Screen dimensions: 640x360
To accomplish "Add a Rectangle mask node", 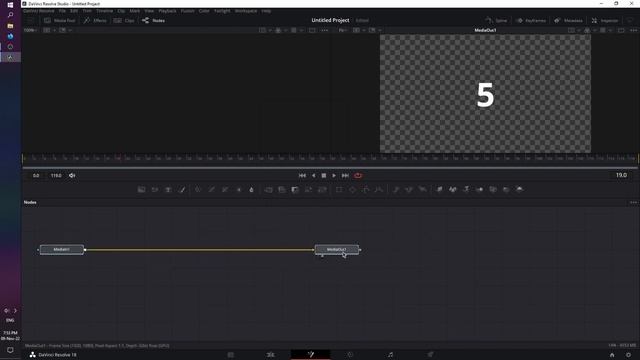I will tap(339, 189).
